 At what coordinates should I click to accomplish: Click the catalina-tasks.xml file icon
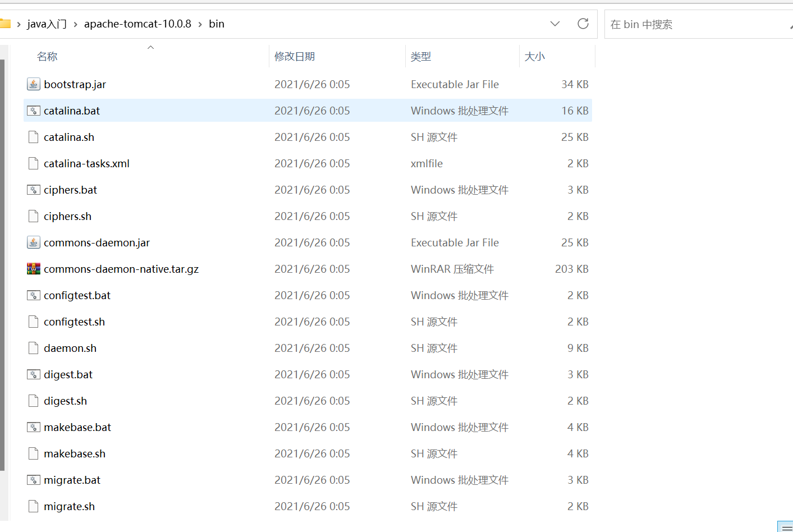[34, 163]
